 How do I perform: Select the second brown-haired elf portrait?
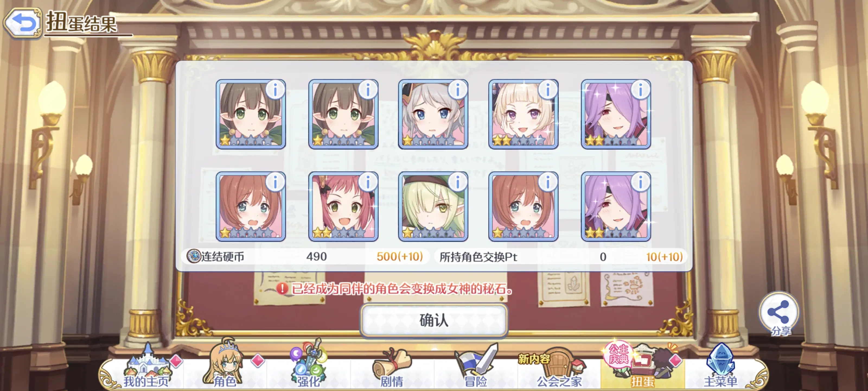343,114
